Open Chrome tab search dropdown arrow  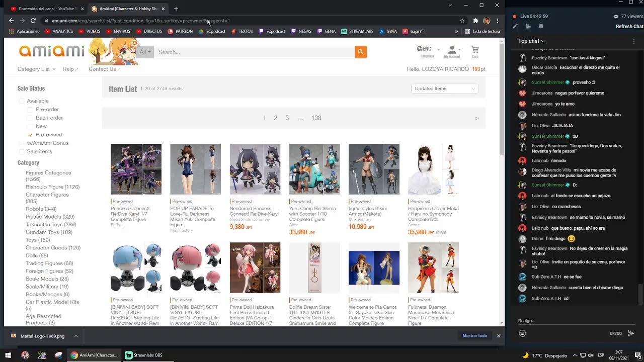pyautogui.click(x=450, y=5)
